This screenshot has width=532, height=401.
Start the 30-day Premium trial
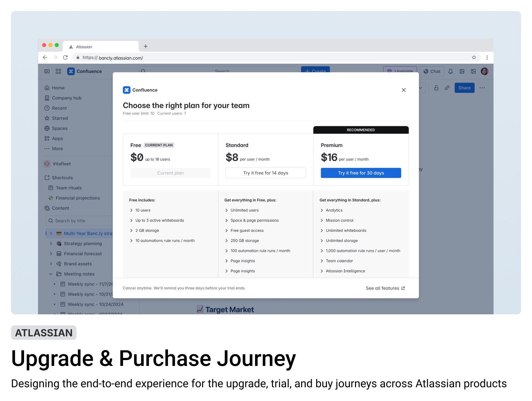[x=361, y=173]
